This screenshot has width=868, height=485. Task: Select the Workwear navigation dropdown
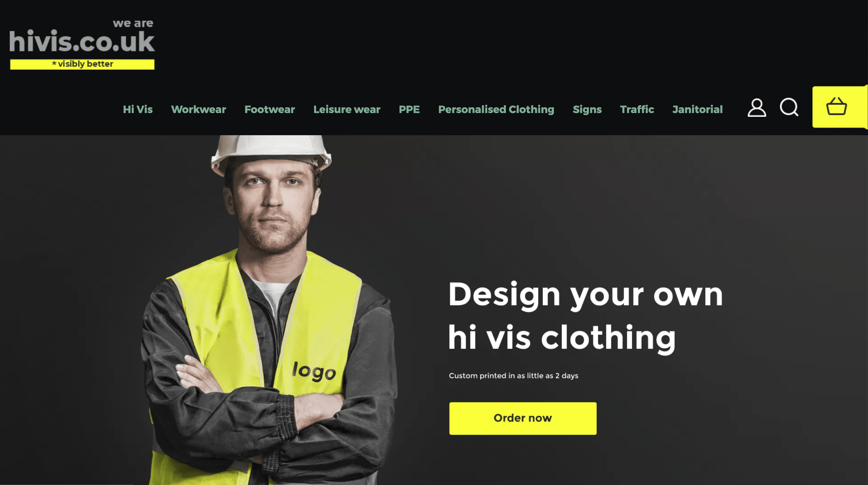point(198,109)
